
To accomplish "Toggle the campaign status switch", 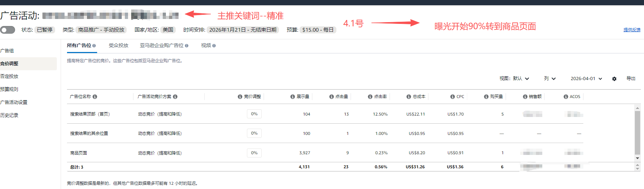I will coord(8,30).
